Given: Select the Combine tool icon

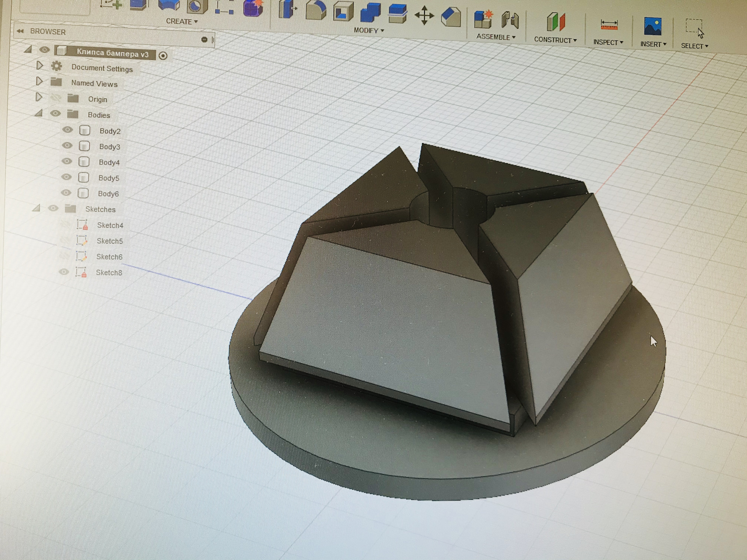Looking at the screenshot, I should click(x=370, y=12).
